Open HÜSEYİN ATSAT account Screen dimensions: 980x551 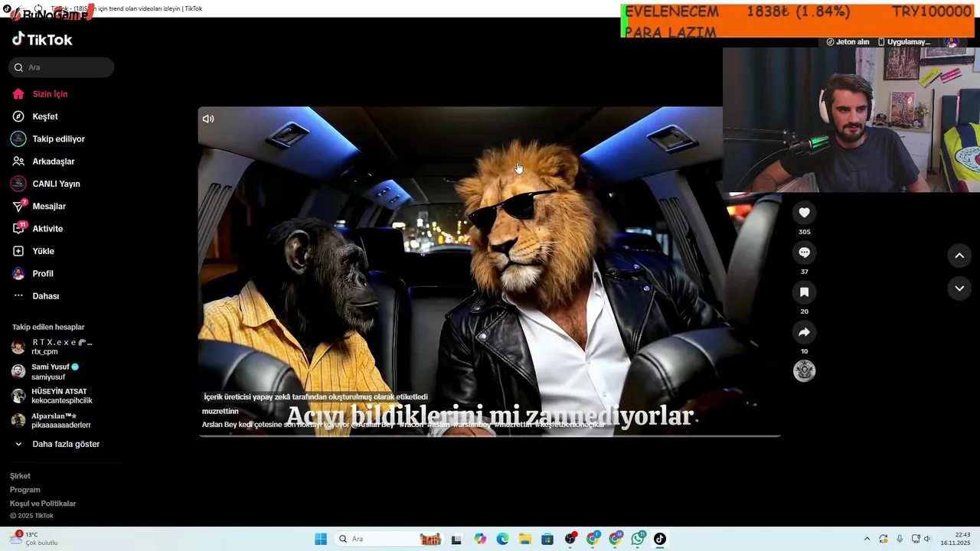(61, 396)
